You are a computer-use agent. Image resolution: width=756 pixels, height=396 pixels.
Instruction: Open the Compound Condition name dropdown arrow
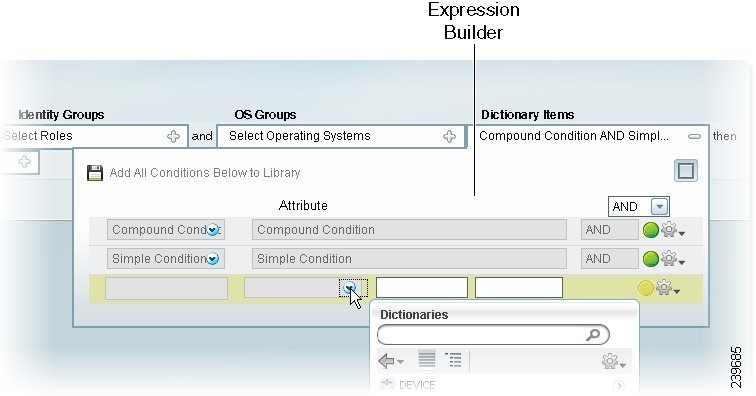(x=213, y=230)
